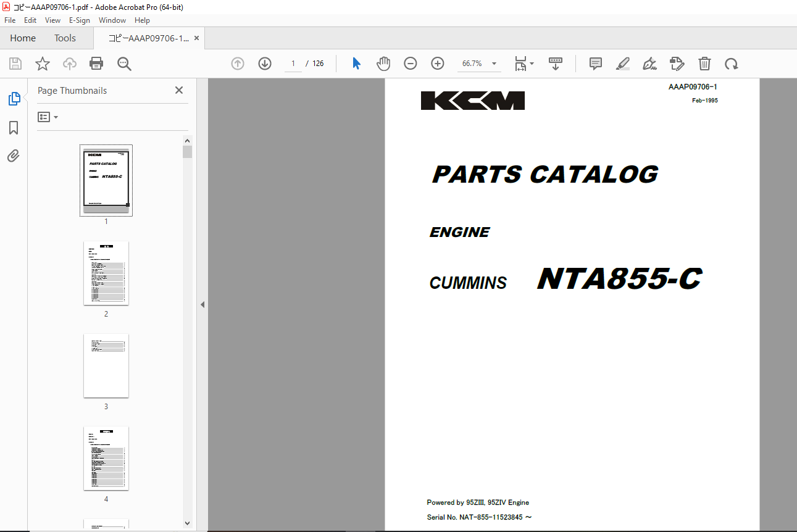Add the document to starred files

(42, 64)
